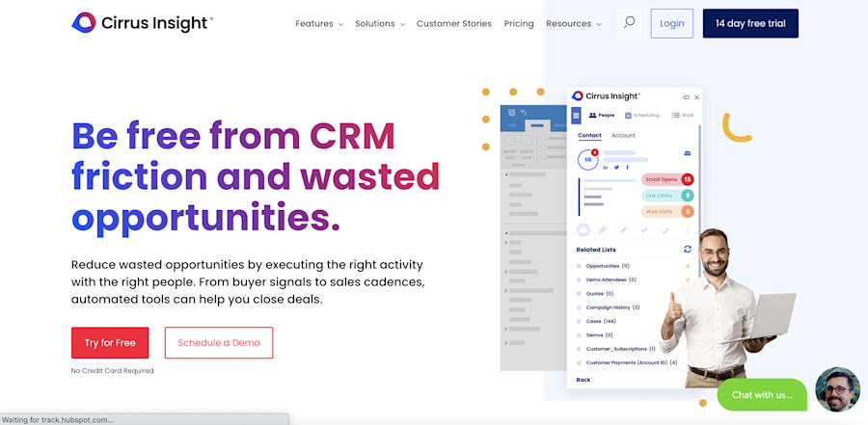This screenshot has width=868, height=425.
Task: Click the Twitter bird icon under contact
Action: (616, 167)
